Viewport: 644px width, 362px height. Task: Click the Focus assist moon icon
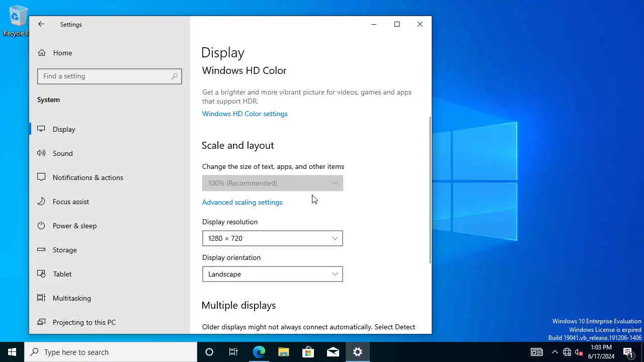[x=41, y=202]
